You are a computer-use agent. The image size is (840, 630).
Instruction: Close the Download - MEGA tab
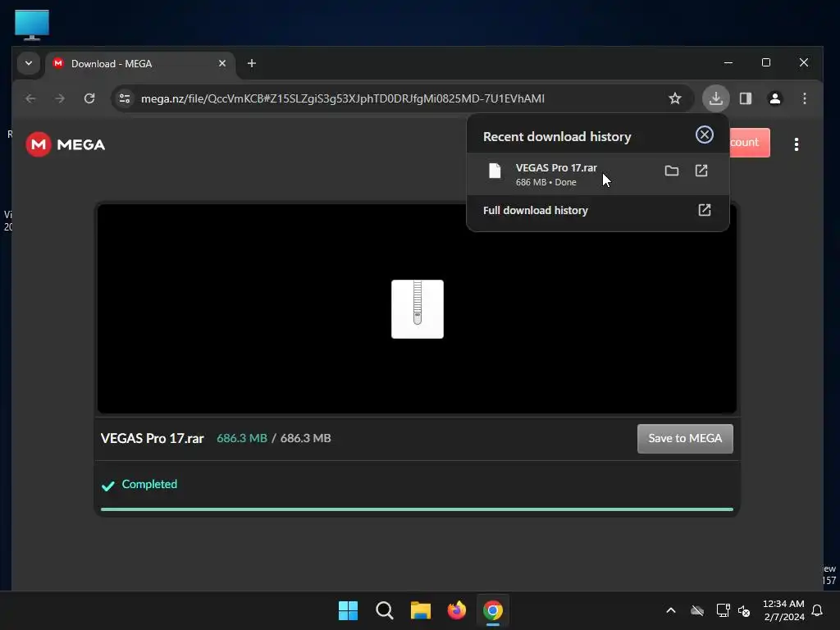point(222,63)
